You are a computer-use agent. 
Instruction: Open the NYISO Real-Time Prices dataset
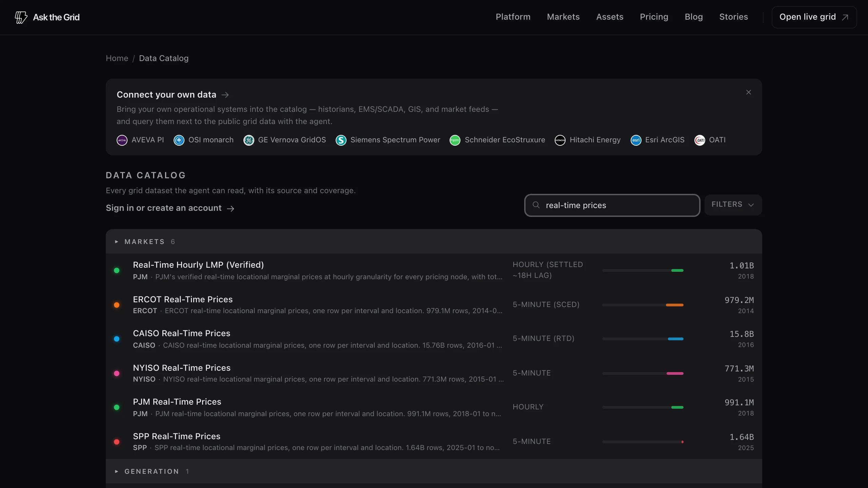[x=434, y=373]
